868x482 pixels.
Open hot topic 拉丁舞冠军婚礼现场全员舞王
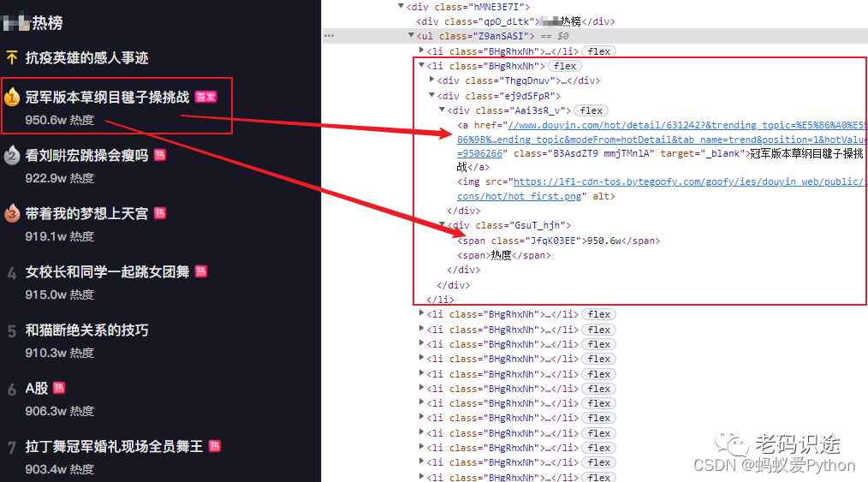tap(114, 446)
